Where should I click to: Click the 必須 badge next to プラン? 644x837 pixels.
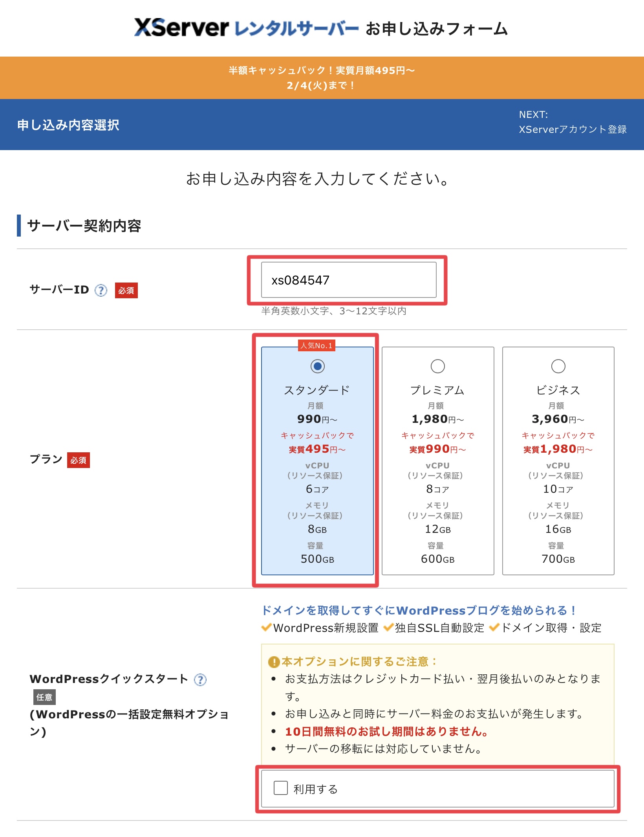[x=79, y=460]
